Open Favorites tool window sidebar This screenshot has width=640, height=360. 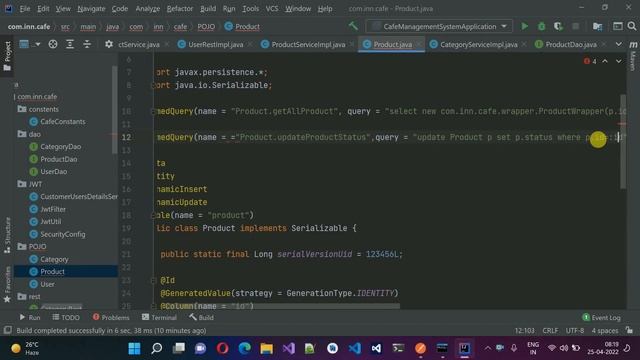[7, 284]
